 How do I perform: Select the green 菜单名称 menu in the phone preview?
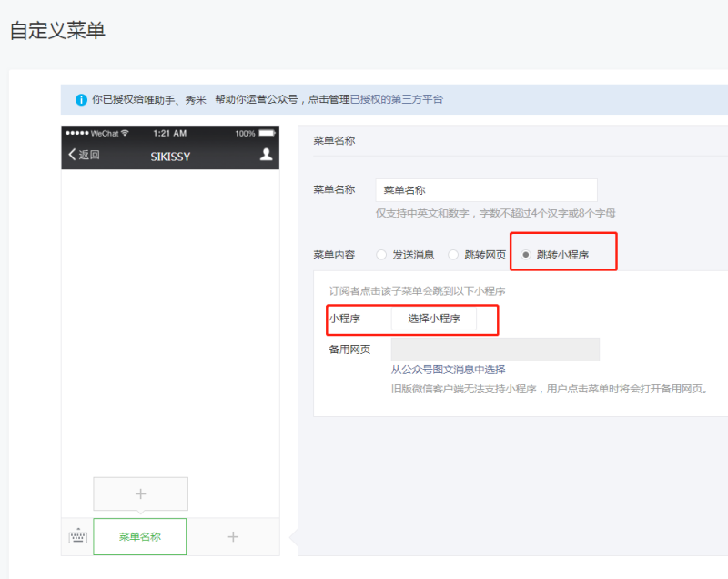pos(140,537)
